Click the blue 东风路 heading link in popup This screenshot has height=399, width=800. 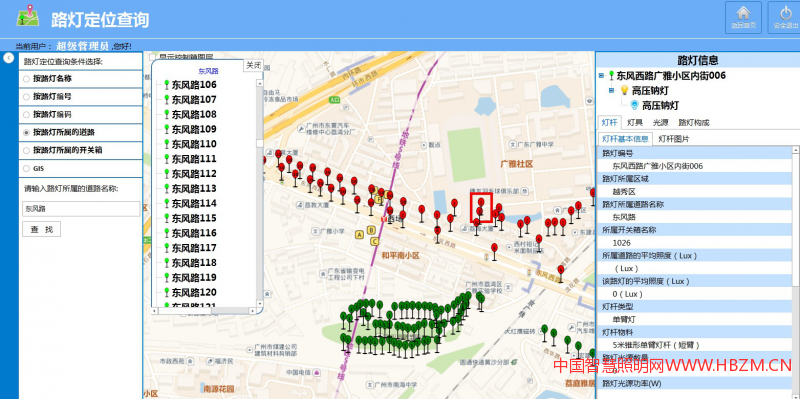point(208,71)
